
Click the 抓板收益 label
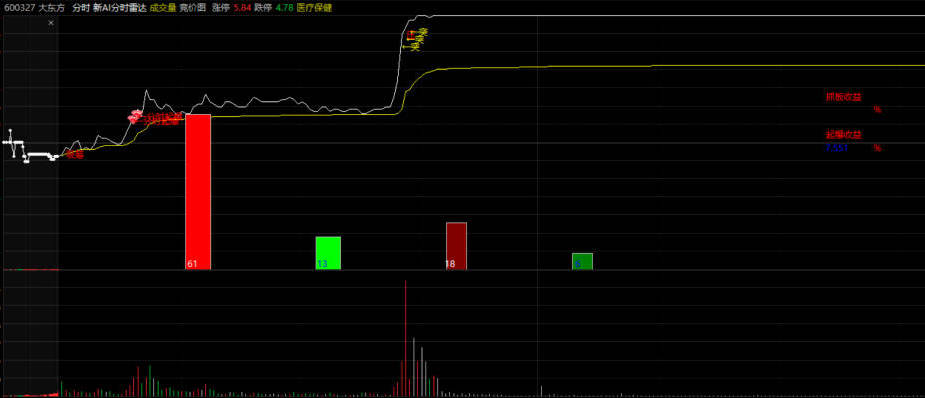tap(843, 97)
